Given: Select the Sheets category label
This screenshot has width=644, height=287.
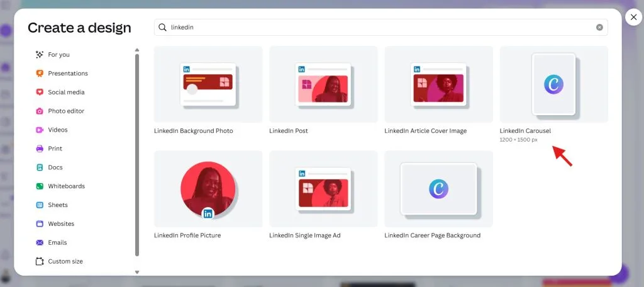Looking at the screenshot, I should coord(58,205).
